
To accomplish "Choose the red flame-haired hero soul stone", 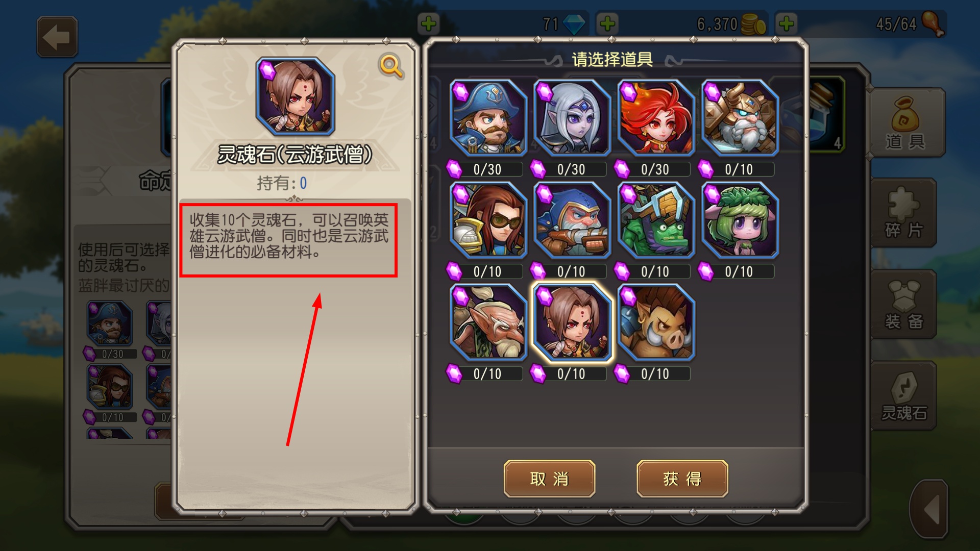I will click(x=656, y=118).
